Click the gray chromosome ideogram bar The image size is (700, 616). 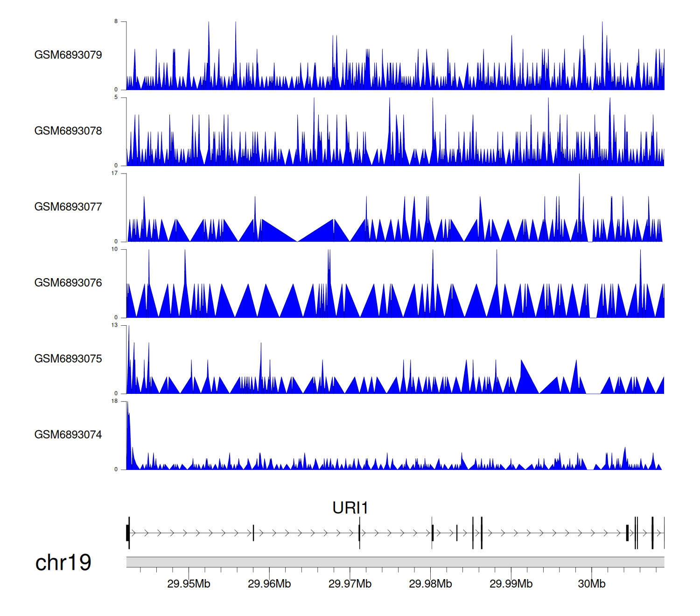pyautogui.click(x=395, y=562)
